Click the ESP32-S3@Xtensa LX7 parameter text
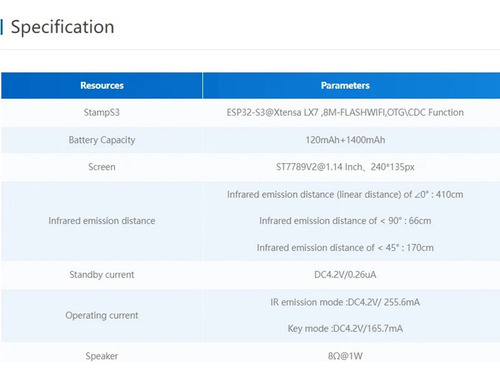This screenshot has height=379, width=500. 345,112
